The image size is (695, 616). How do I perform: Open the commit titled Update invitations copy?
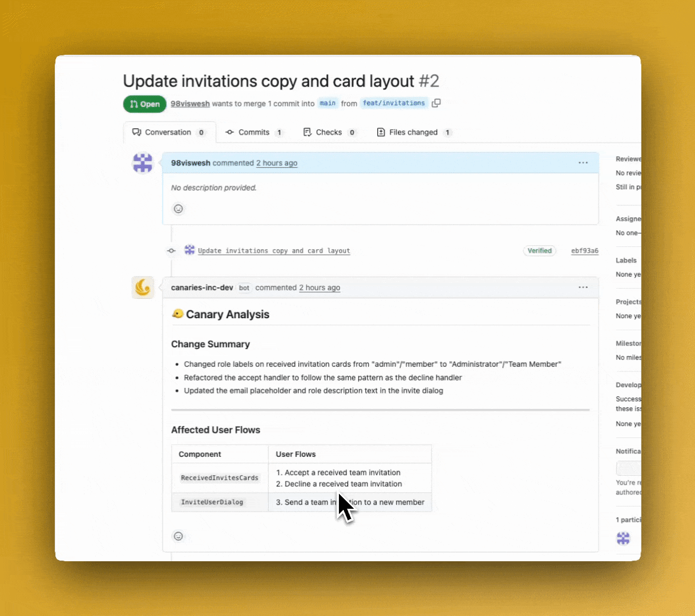274,250
